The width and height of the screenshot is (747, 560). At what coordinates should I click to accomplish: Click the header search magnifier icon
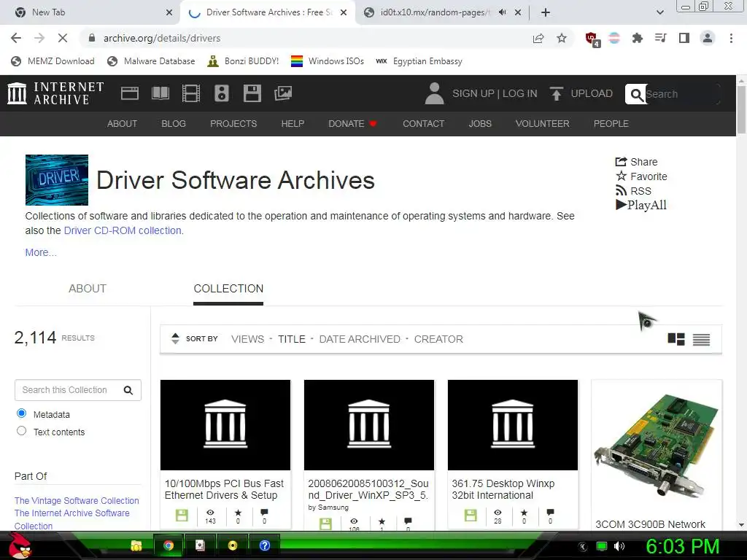pyautogui.click(x=636, y=94)
